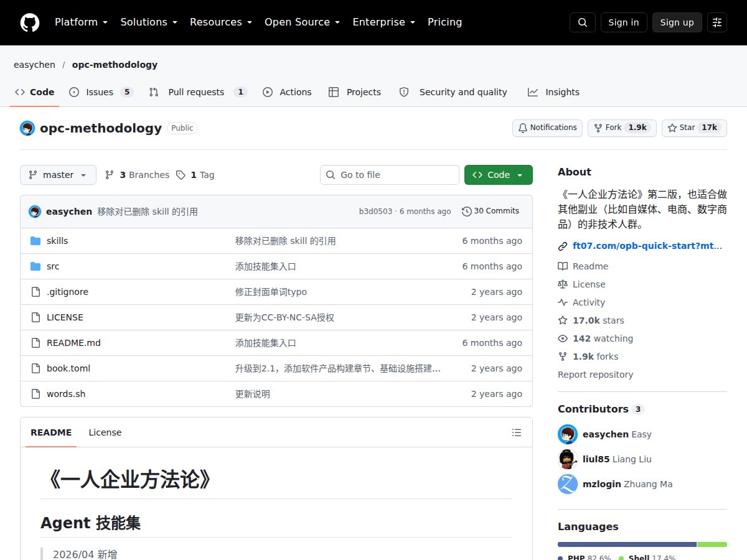Expand the Solutions menu

point(149,22)
